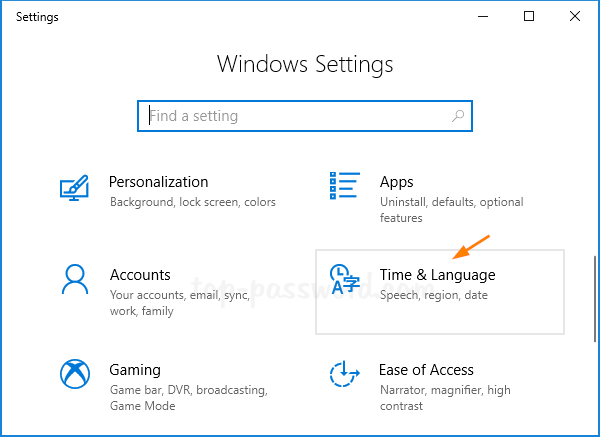Click the Personalization monitor-and-brush icon
The width and height of the screenshot is (600, 437).
[75, 189]
